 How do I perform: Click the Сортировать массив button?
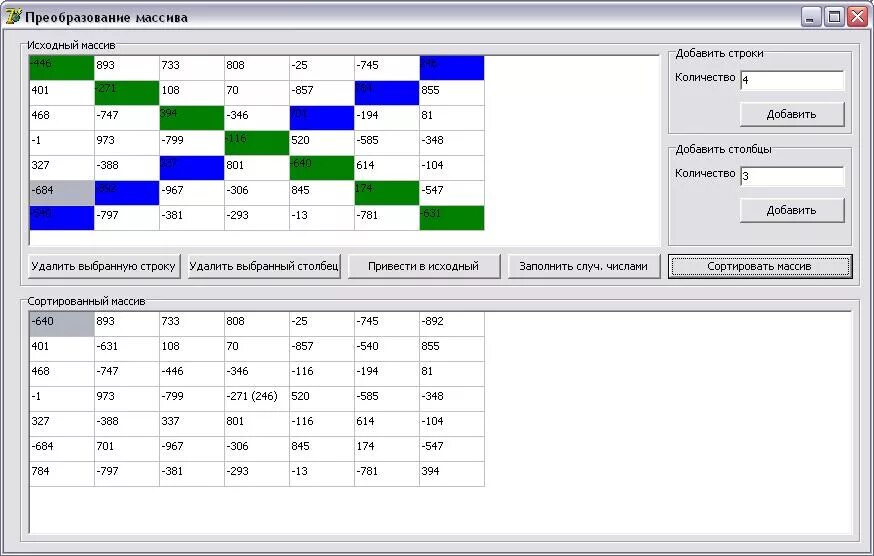tap(760, 267)
